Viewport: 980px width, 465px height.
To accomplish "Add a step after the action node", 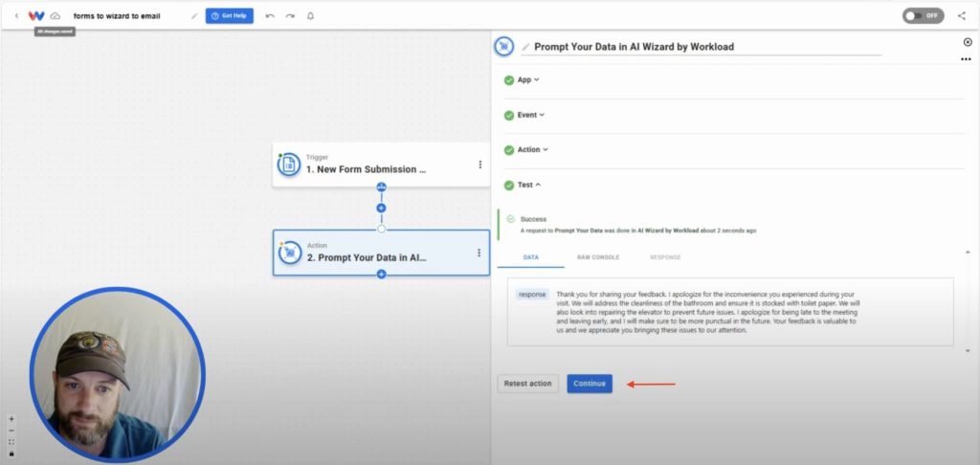I will tap(381, 274).
